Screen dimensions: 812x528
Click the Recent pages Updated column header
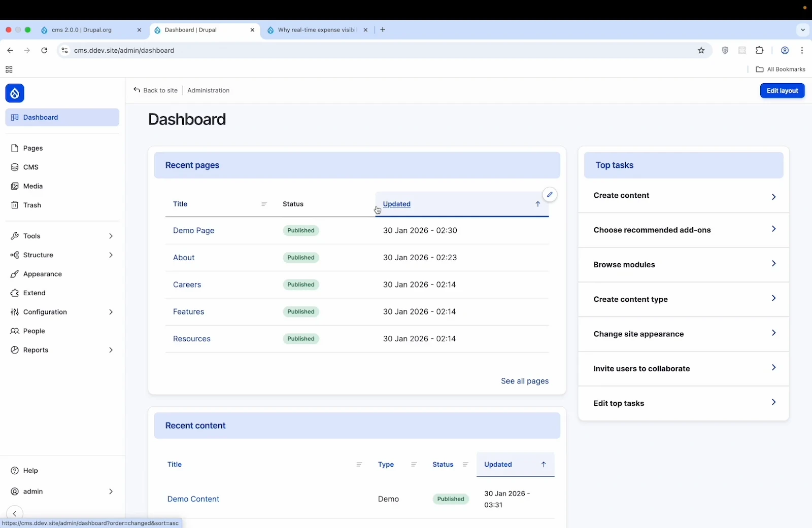coord(462,204)
